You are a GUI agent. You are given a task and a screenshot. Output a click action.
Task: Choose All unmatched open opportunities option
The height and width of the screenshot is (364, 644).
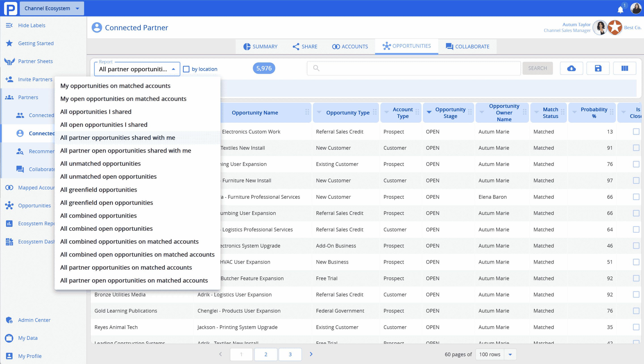[x=108, y=176]
